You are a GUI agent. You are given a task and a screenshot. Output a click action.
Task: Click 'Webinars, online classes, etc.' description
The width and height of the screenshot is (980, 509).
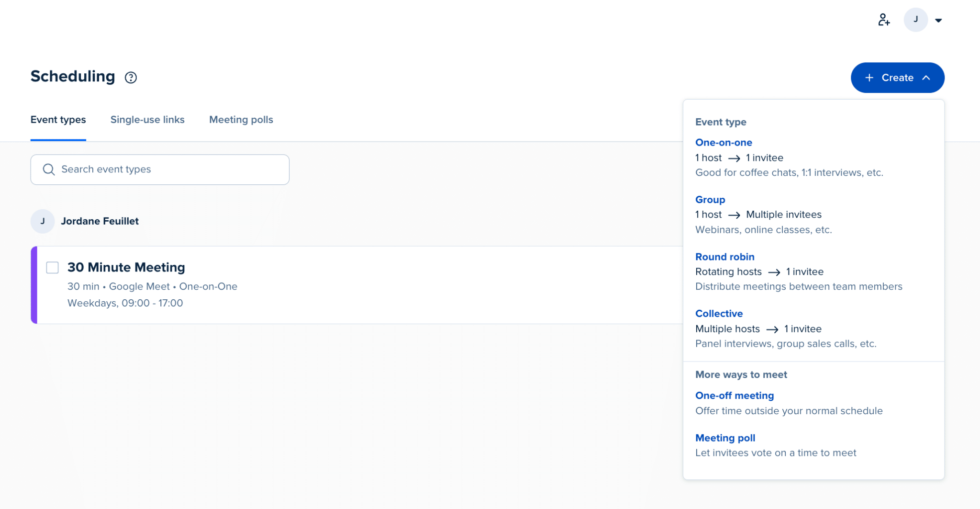coord(763,230)
